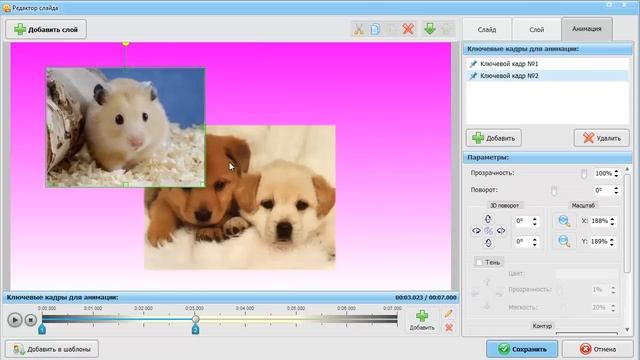Delete the layer with the red X icon
Screen dimensions: 640x360
click(x=408, y=29)
